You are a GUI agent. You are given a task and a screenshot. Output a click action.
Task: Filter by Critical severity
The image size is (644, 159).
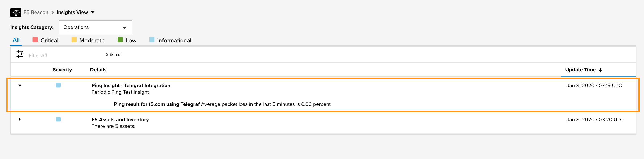tap(46, 40)
